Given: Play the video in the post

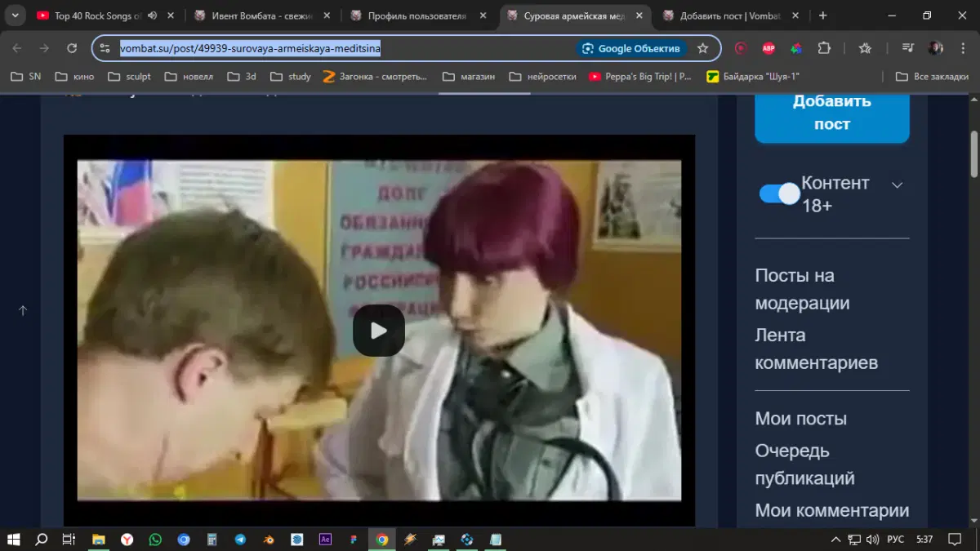Looking at the screenshot, I should pos(379,331).
